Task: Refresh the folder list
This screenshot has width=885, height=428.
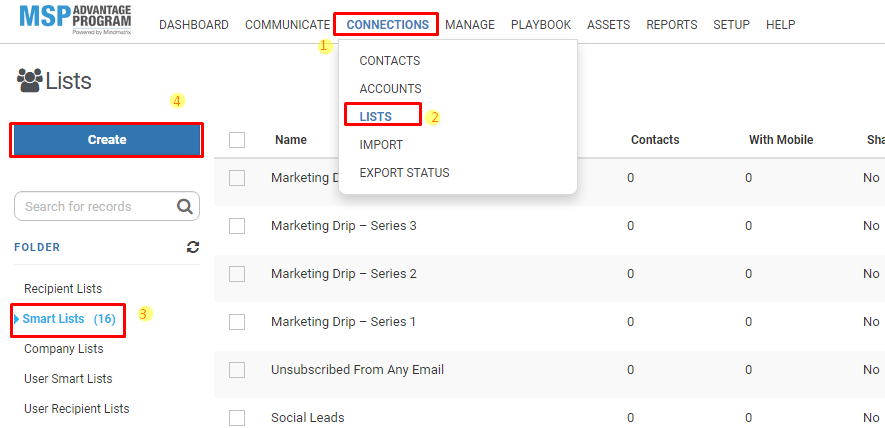Action: point(193,247)
